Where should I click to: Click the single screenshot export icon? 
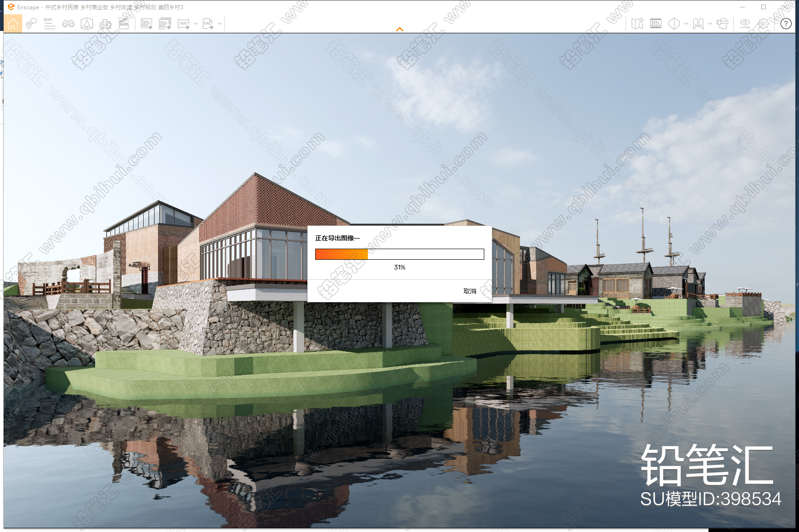(146, 24)
